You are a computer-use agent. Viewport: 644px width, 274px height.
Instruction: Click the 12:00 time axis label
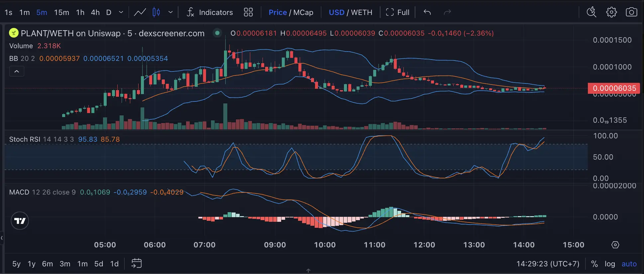pos(424,245)
